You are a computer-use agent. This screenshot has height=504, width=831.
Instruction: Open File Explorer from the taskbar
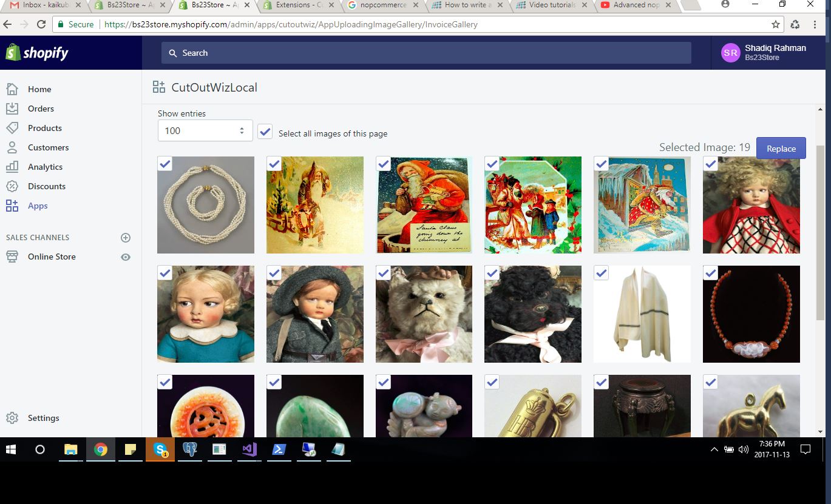click(x=71, y=449)
